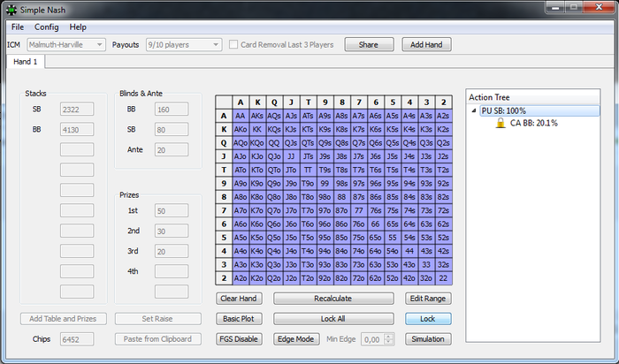Click the Edit Range button

[x=427, y=299]
